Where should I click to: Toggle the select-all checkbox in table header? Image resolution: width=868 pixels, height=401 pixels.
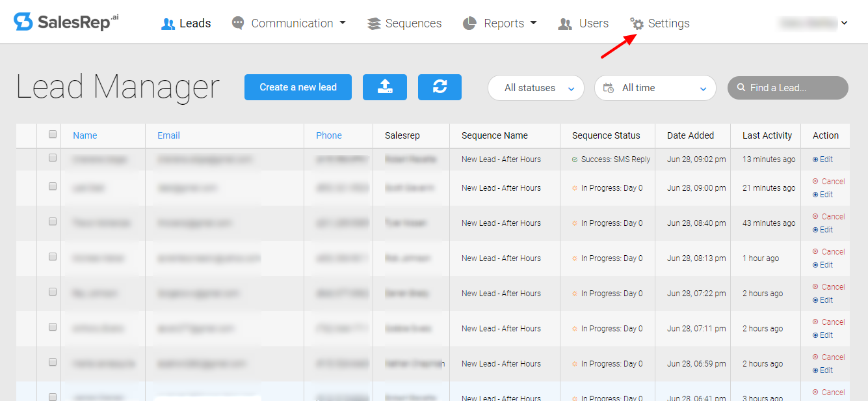[53, 135]
